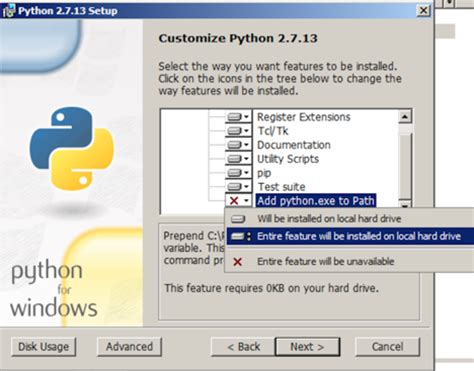The height and width of the screenshot is (371, 474).
Task: Choose 'Will be installed on local hard drive'
Action: pyautogui.click(x=350, y=219)
